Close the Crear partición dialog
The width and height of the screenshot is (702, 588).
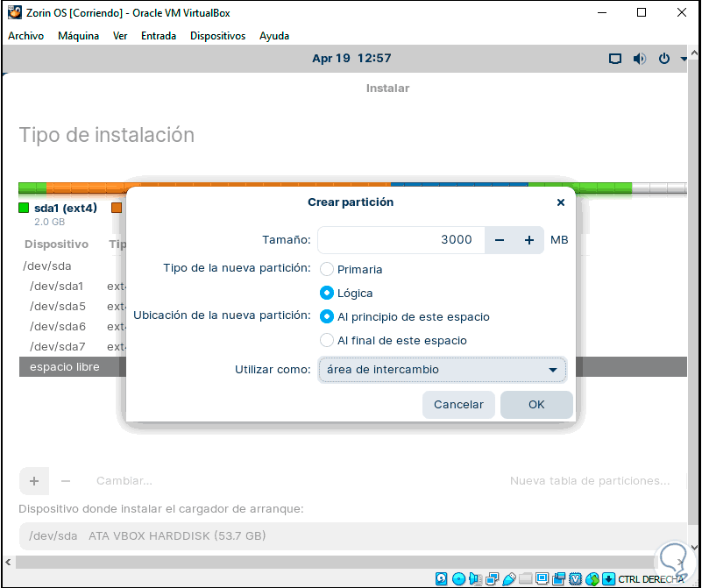click(x=561, y=202)
